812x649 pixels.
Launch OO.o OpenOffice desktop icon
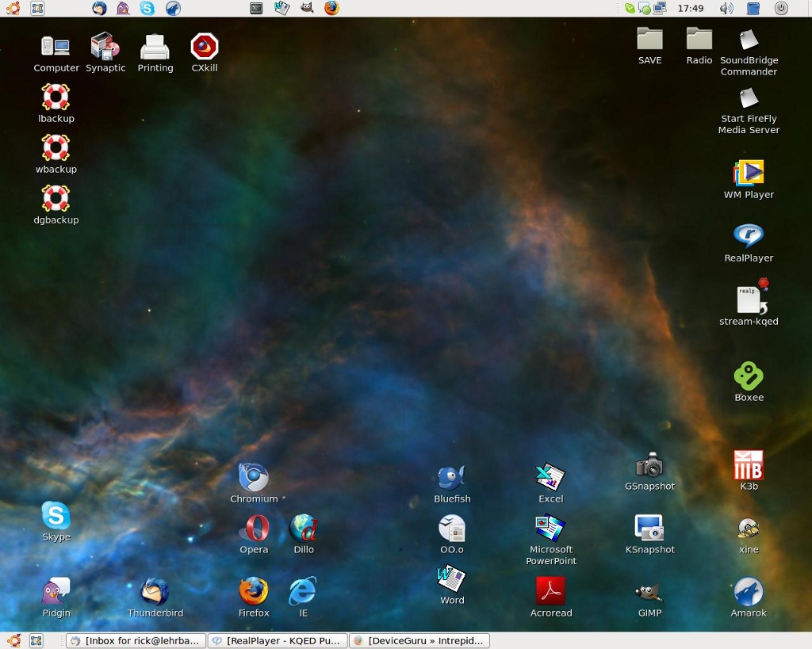451,528
